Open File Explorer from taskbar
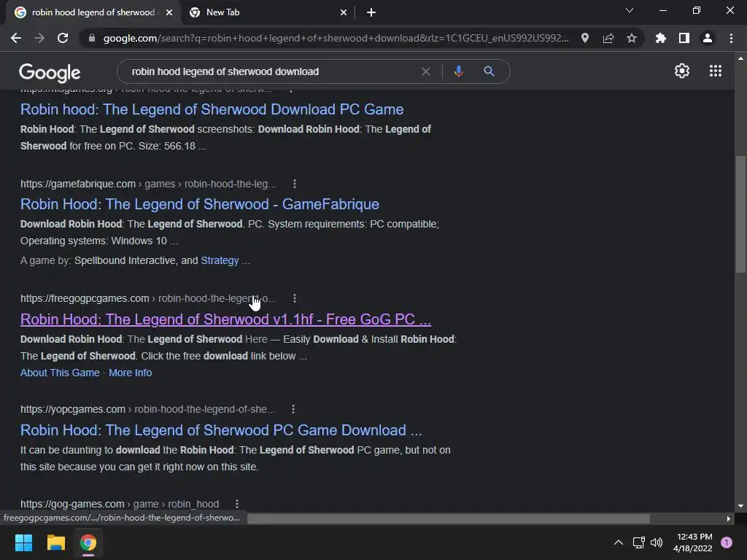Image resolution: width=747 pixels, height=560 pixels. (55, 542)
